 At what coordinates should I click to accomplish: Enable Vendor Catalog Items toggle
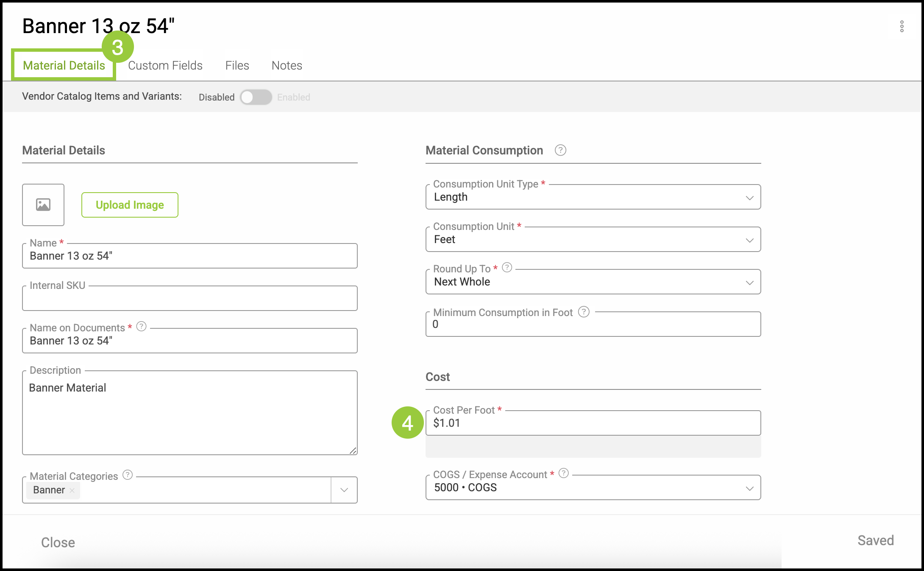pyautogui.click(x=256, y=97)
